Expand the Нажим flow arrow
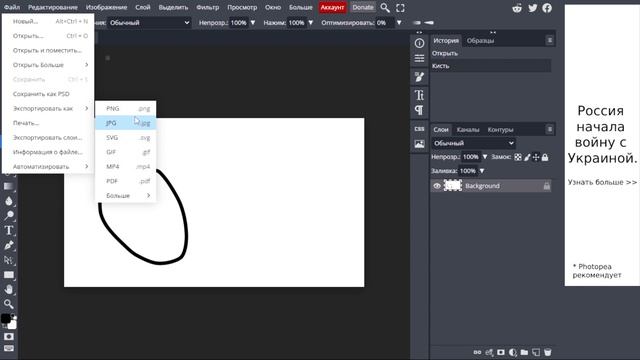This screenshot has width=640, height=360. 311,23
